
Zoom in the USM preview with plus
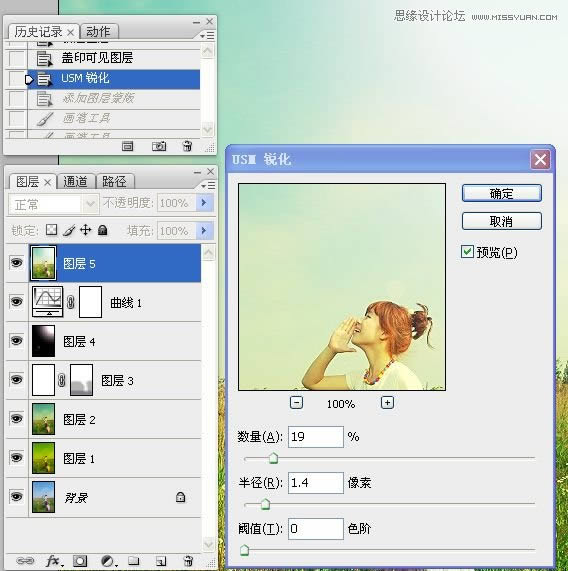[x=387, y=403]
